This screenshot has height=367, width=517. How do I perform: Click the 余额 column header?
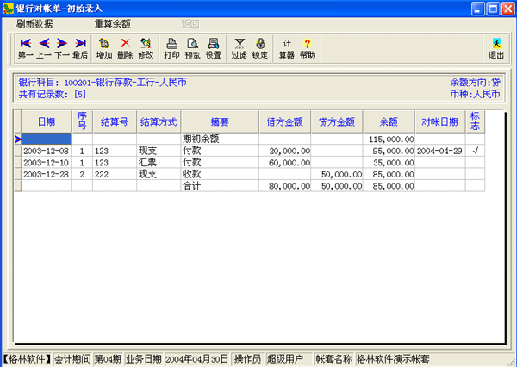coord(389,122)
